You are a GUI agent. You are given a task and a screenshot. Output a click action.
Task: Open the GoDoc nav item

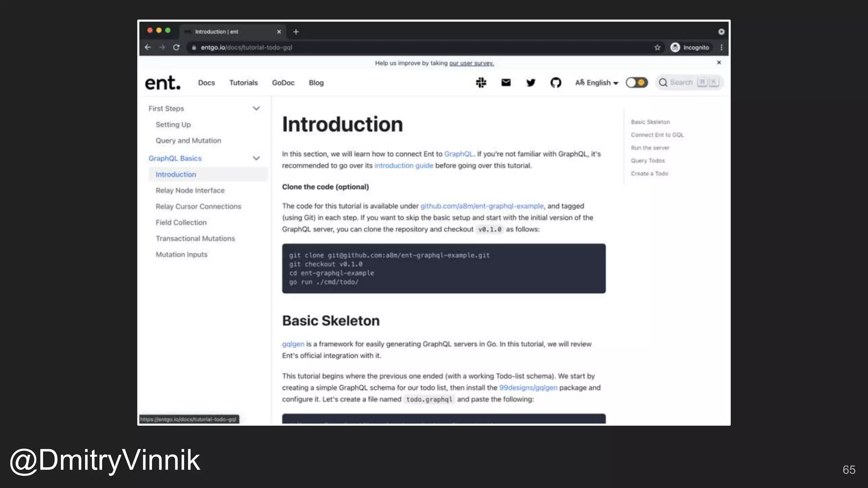click(x=283, y=83)
